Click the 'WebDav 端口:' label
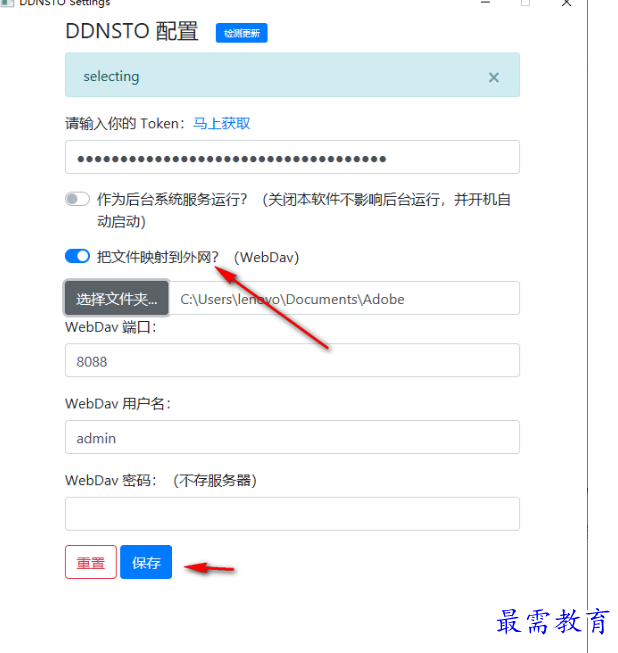Image resolution: width=618 pixels, height=653 pixels. coord(111,327)
